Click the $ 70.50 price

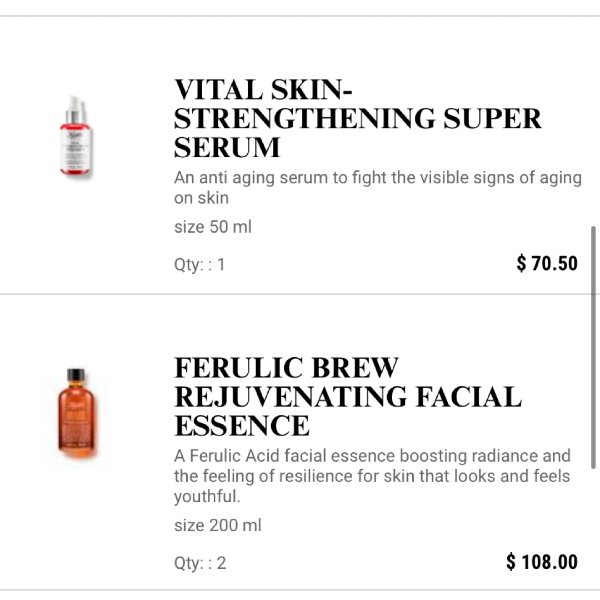coord(547,264)
